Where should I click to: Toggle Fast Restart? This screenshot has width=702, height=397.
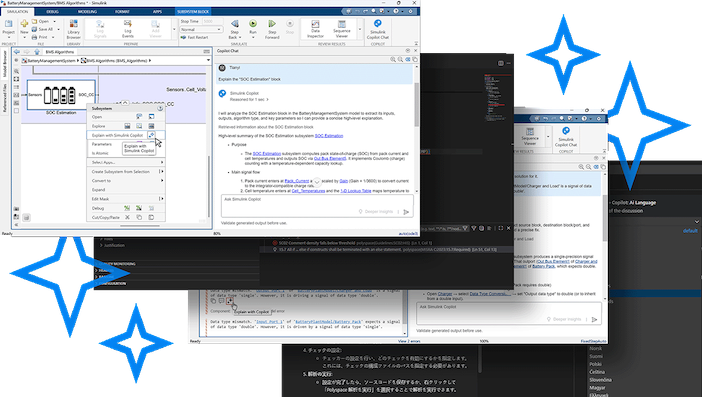195,38
